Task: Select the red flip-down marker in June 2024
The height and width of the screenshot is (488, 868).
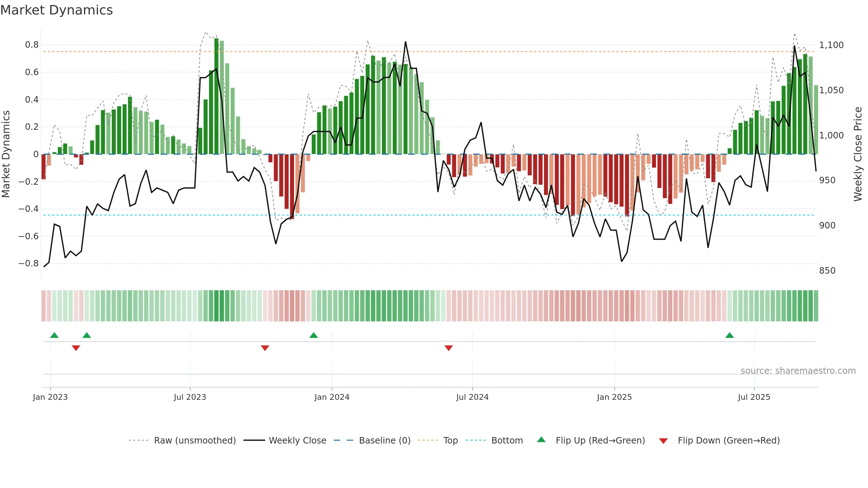Action: coord(449,348)
